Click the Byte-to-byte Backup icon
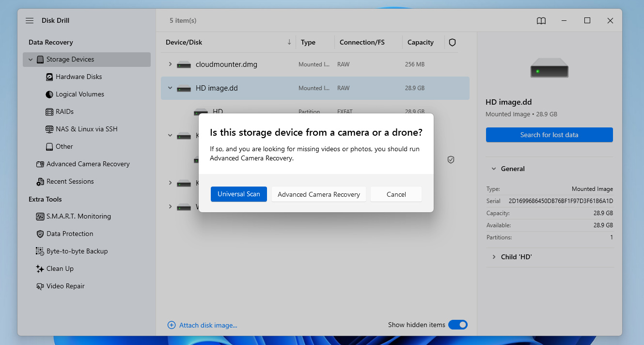This screenshot has height=345, width=644. coord(40,251)
